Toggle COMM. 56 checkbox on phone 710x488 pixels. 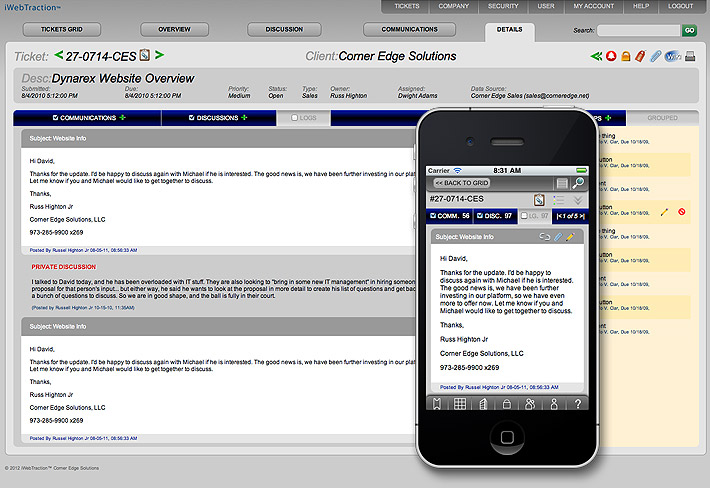click(x=433, y=216)
